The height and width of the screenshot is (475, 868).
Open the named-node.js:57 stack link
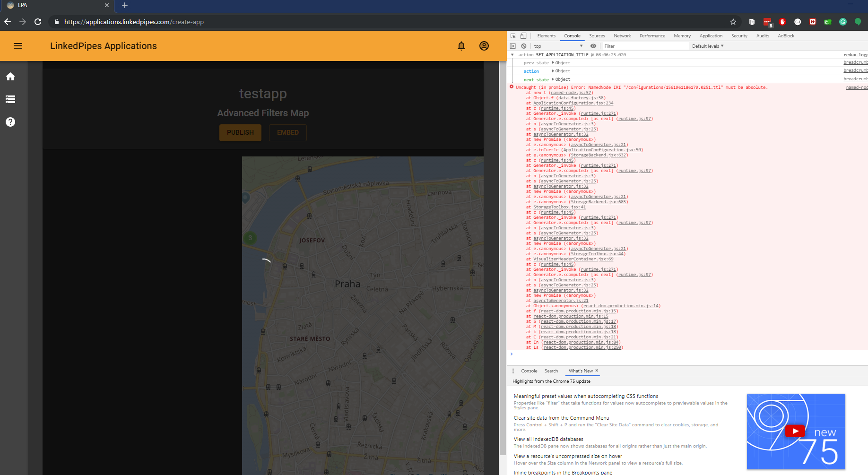pyautogui.click(x=571, y=93)
